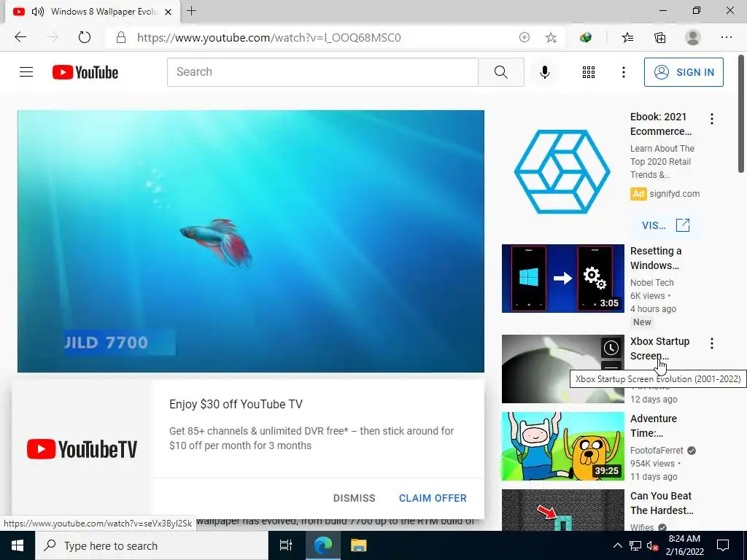Viewport: 747px width, 560px height.
Task: Click Nobel Tech channel name
Action: coord(651,282)
